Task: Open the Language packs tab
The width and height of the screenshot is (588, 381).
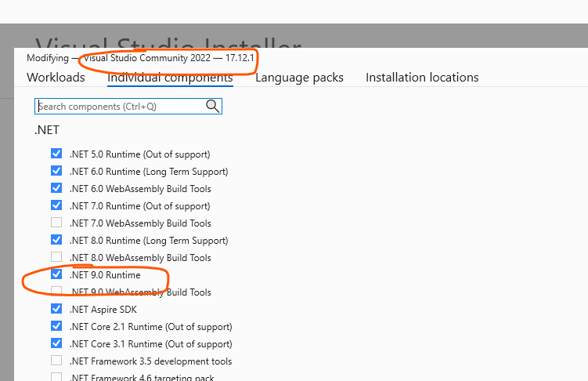Action: coord(299,78)
